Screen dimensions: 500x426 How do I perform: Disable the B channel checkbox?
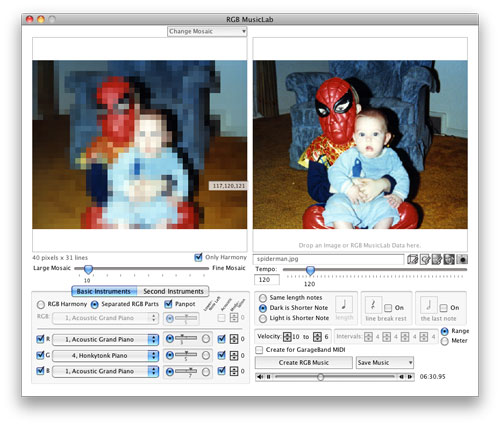[x=40, y=371]
